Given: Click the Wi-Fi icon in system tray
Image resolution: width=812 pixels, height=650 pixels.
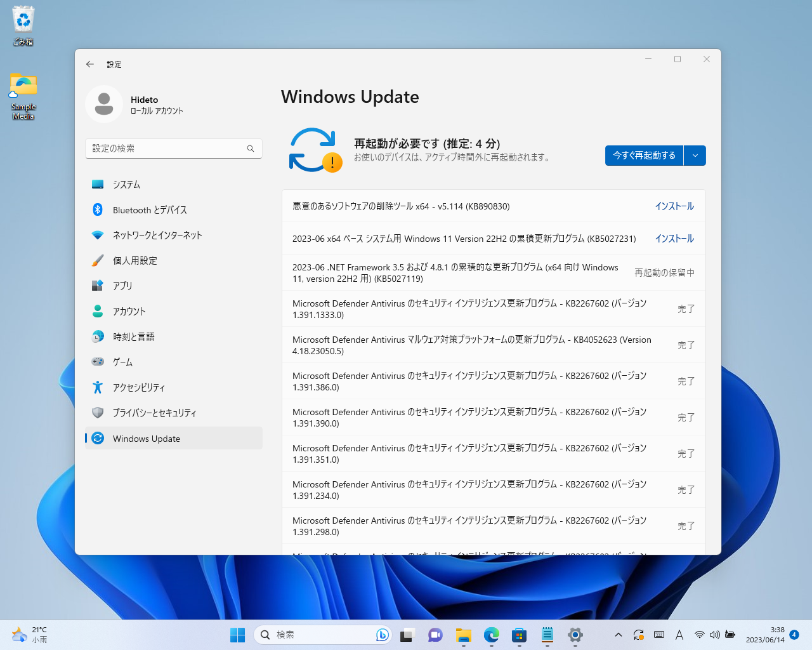Looking at the screenshot, I should point(700,634).
